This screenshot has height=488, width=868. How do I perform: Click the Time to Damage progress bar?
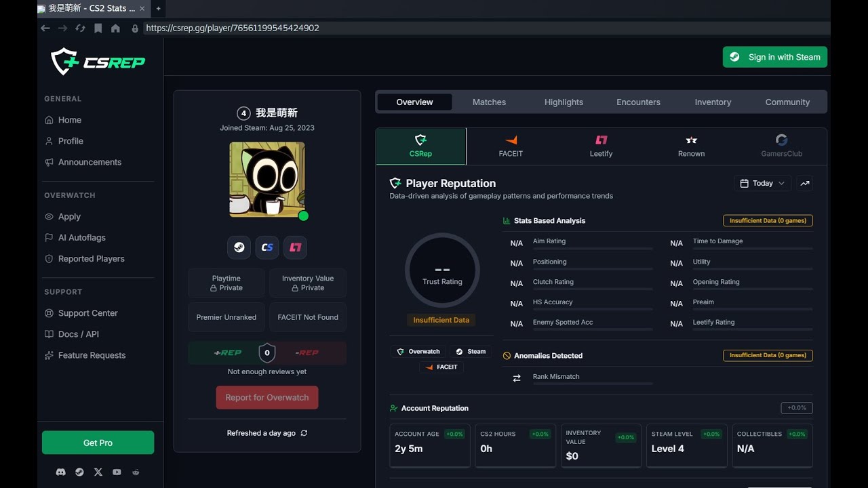(753, 249)
